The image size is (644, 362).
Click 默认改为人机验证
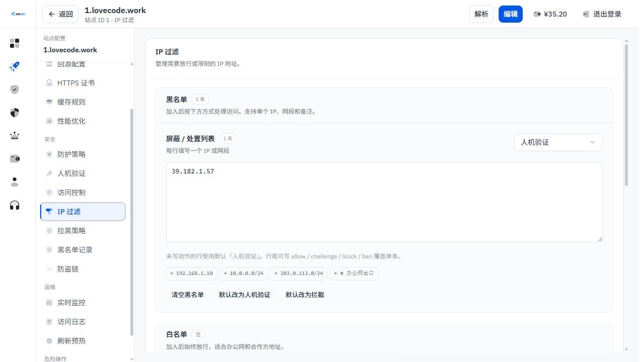click(245, 295)
